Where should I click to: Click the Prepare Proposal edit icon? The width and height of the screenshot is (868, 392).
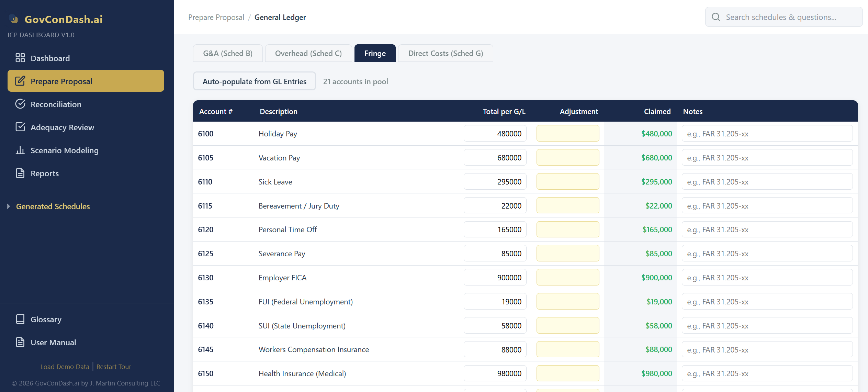click(20, 81)
